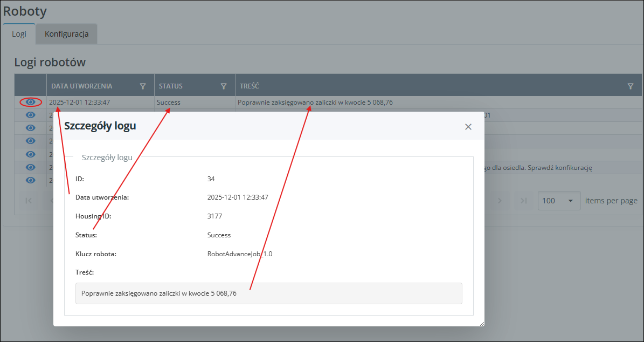Click the eye icon in the third log row
Viewport: 644px width, 342px height.
(31, 128)
